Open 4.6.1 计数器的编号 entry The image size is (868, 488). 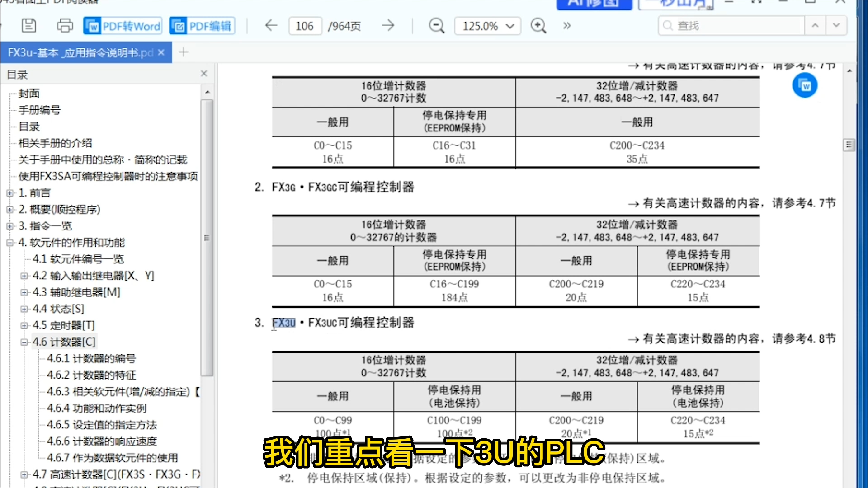[x=91, y=359]
